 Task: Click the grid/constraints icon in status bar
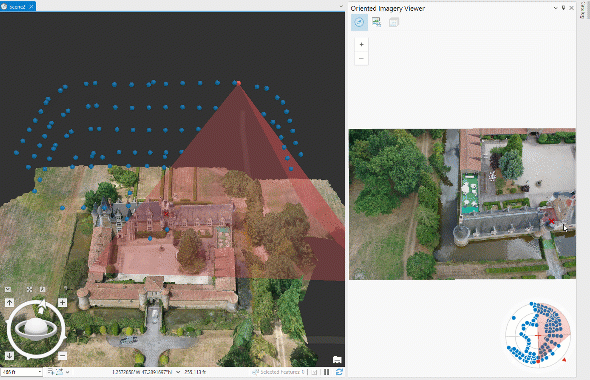[x=59, y=372]
